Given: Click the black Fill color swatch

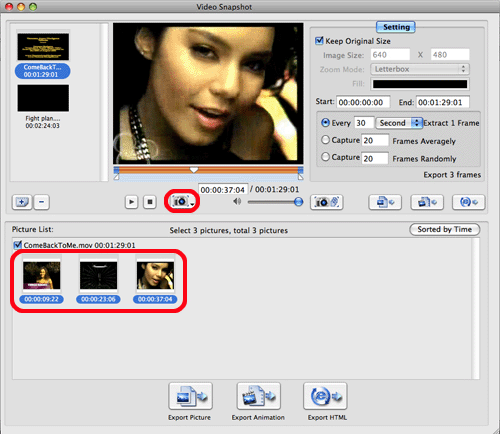Looking at the screenshot, I should (x=420, y=84).
